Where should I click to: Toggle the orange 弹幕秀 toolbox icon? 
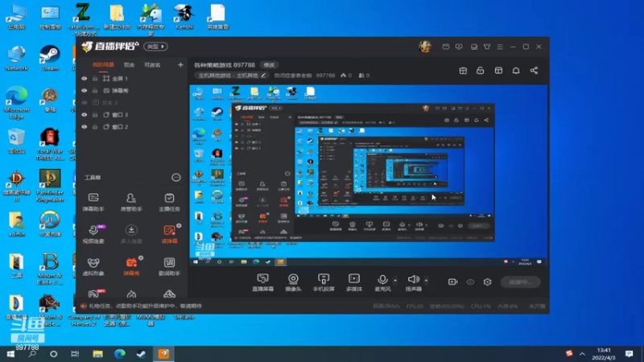tap(131, 266)
